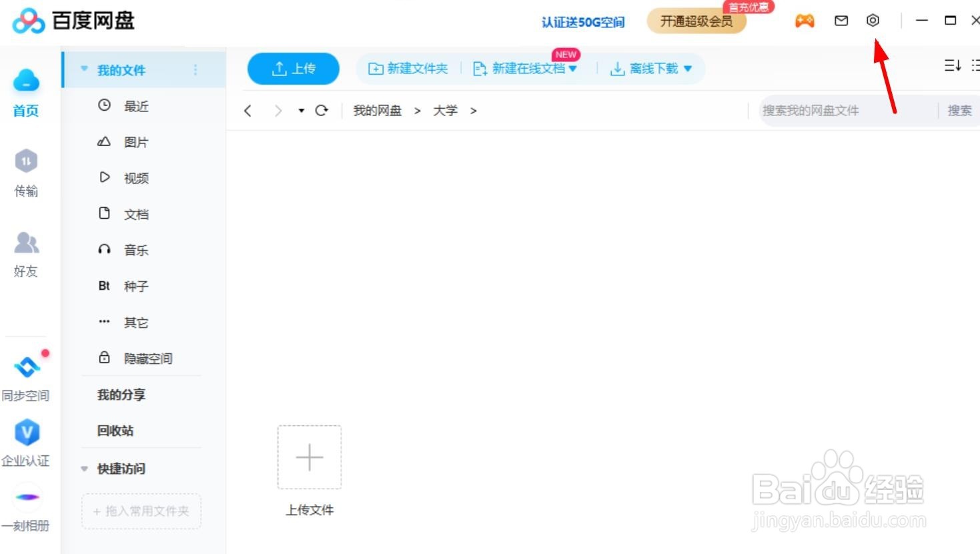The height and width of the screenshot is (554, 980).
Task: Click the 认证送50G空间 link
Action: [582, 22]
